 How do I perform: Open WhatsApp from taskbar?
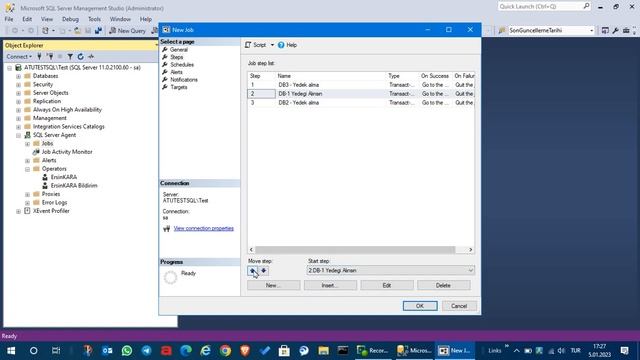(127, 350)
